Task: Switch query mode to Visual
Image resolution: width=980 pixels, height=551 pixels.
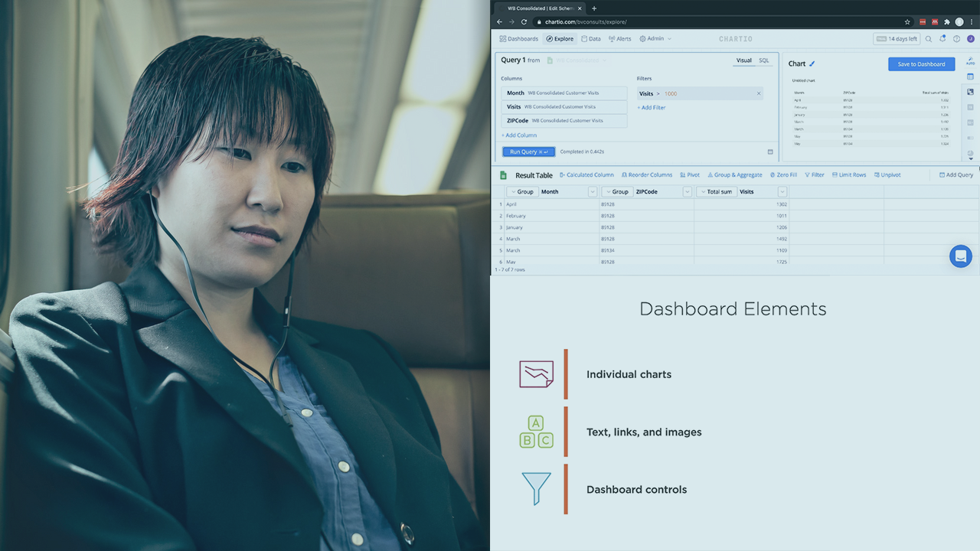Action: (743, 60)
